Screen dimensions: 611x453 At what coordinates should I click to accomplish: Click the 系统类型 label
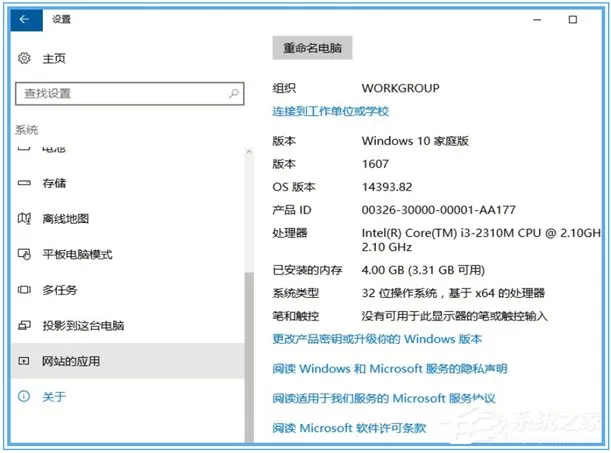pyautogui.click(x=296, y=293)
